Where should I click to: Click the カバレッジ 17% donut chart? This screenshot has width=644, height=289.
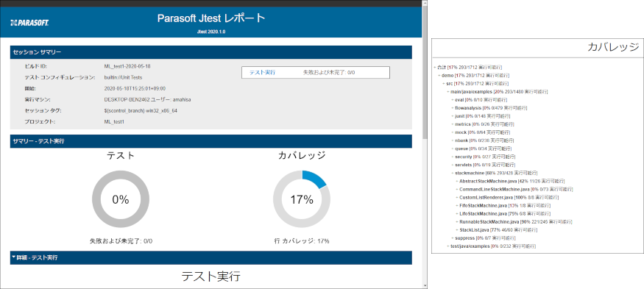pos(302,199)
